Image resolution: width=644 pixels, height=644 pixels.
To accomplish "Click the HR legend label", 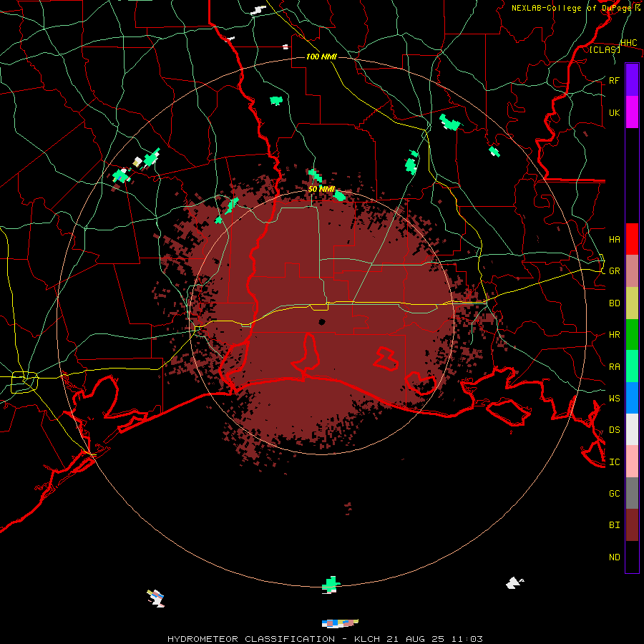I will point(614,335).
